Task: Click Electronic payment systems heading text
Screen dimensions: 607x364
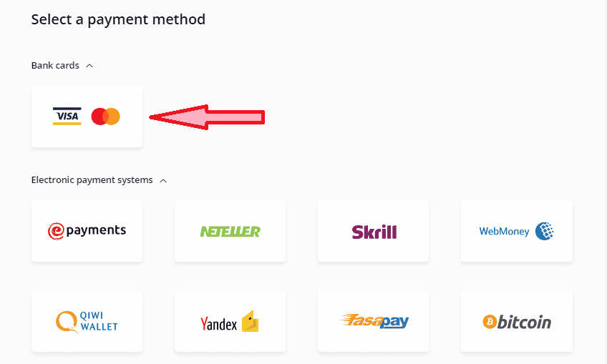Action: (92, 180)
